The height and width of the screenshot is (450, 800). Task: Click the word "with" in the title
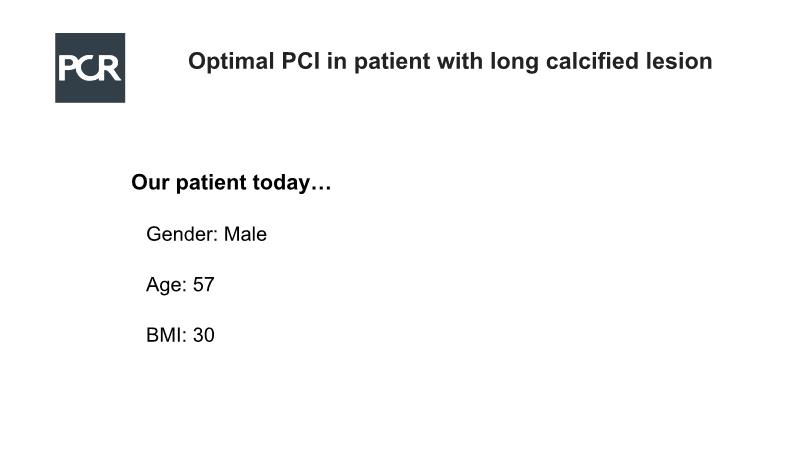(460, 61)
